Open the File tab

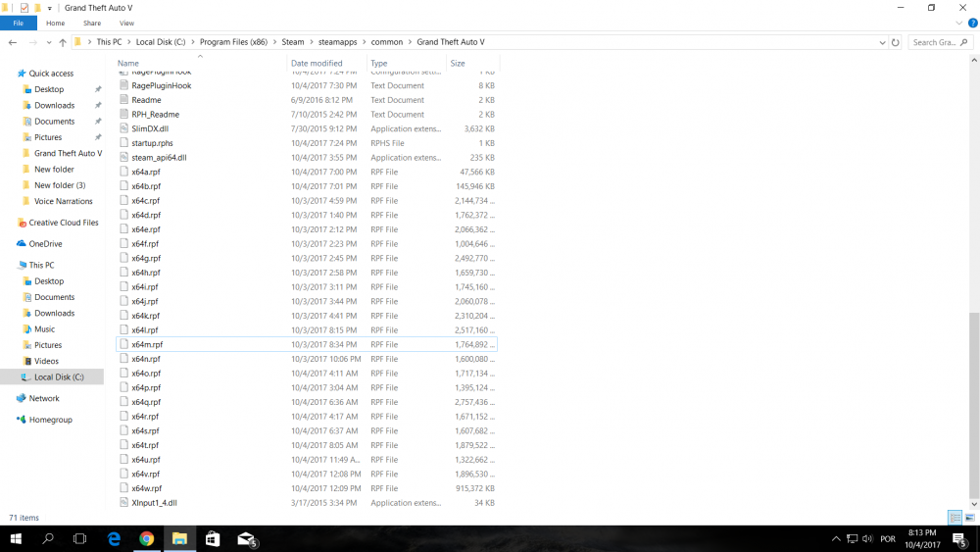click(x=18, y=24)
